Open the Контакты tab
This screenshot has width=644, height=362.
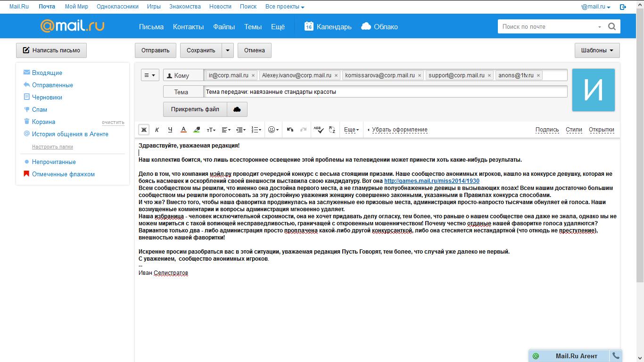coord(188,27)
